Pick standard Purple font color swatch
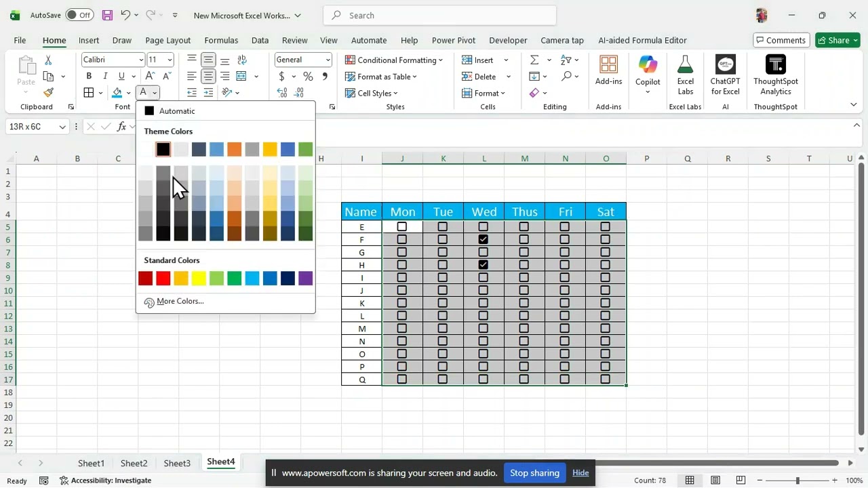The width and height of the screenshot is (868, 488). (305, 278)
